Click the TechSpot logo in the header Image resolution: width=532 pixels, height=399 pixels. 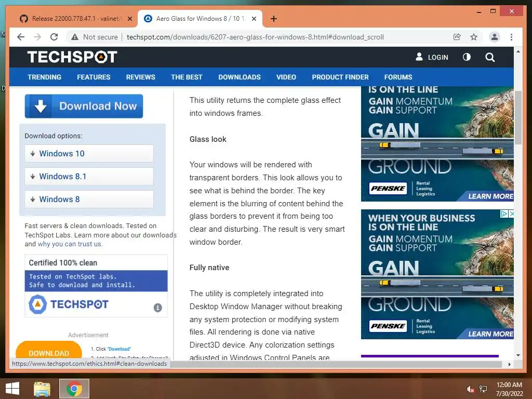tap(72, 57)
